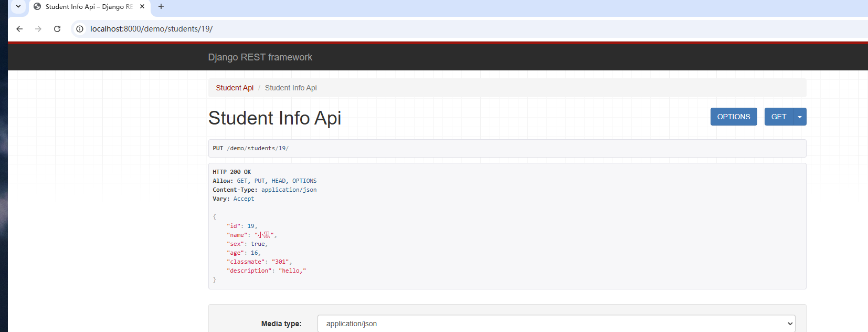Viewport: 868px width, 332px height.
Task: Go to Student Api breadcrumb link
Action: tap(235, 88)
